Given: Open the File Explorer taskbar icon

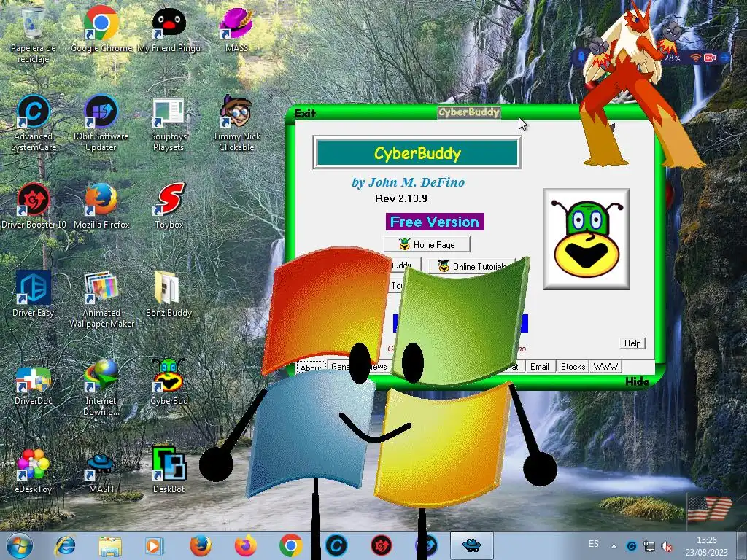Looking at the screenshot, I should coord(110,545).
